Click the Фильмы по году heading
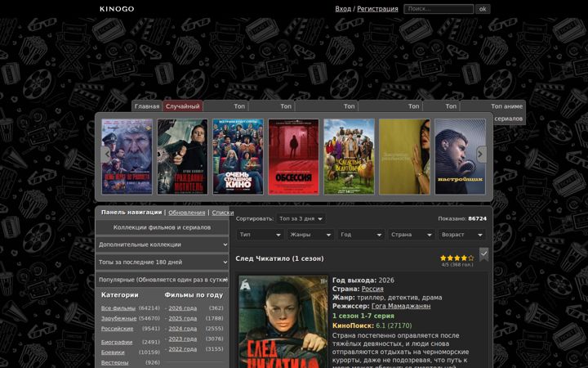The width and height of the screenshot is (588, 368). pyautogui.click(x=194, y=294)
